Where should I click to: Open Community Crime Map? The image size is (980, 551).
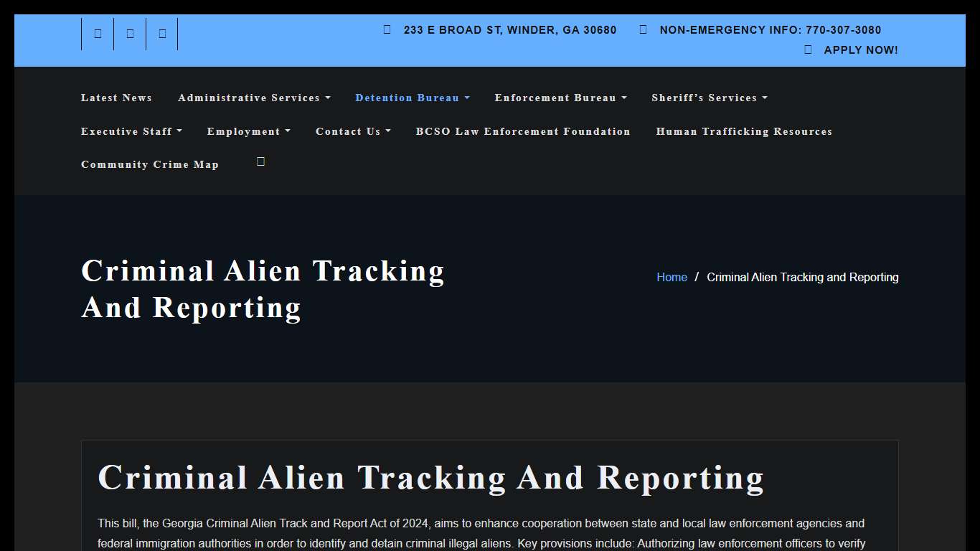[150, 164]
